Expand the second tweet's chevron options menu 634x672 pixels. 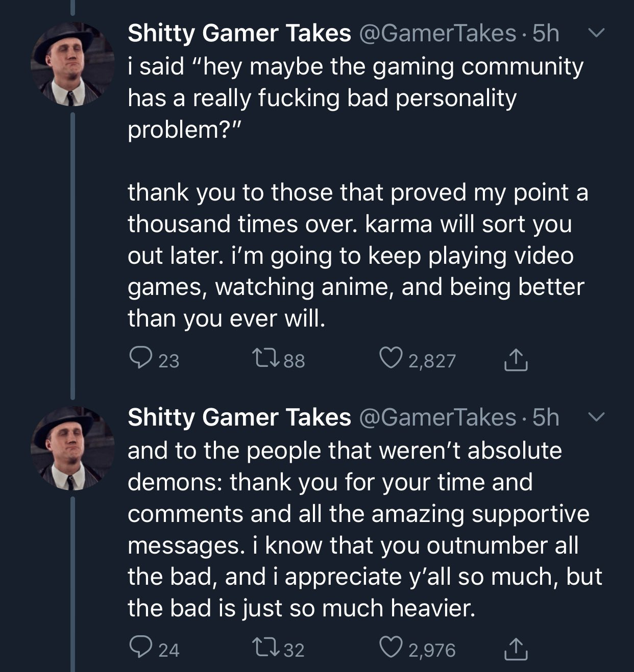click(x=596, y=417)
